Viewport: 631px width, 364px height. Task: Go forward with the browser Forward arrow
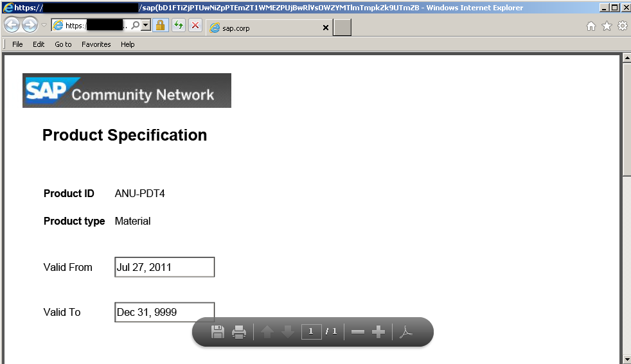pos(30,25)
